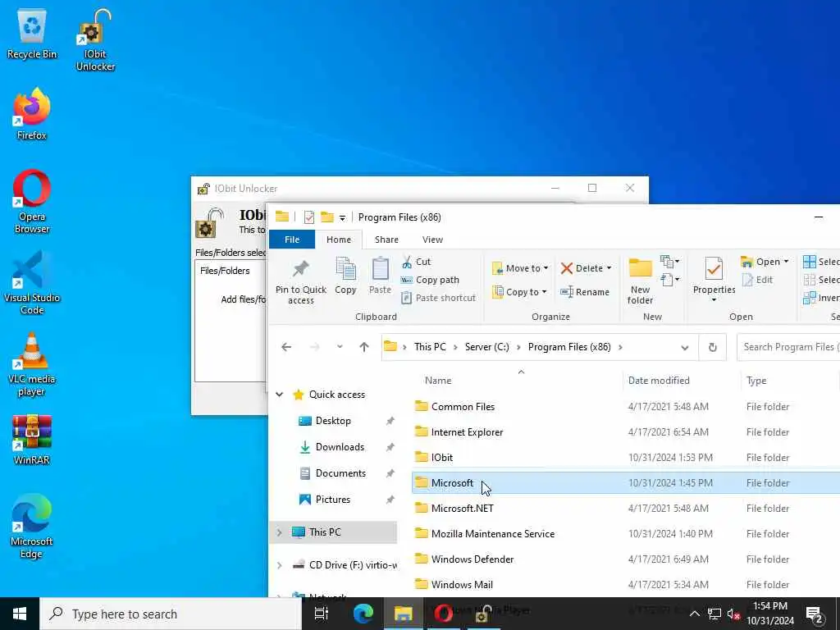Open Task View on taskbar
This screenshot has width=840, height=630.
(322, 614)
